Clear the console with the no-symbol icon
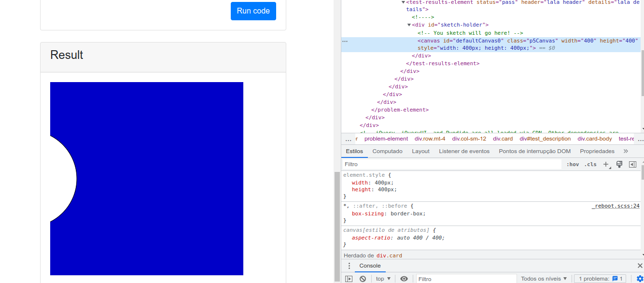644x283 pixels. click(363, 279)
